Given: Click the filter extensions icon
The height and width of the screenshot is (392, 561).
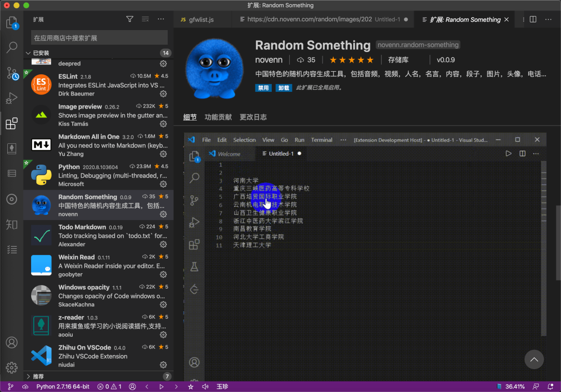Looking at the screenshot, I should click(129, 19).
